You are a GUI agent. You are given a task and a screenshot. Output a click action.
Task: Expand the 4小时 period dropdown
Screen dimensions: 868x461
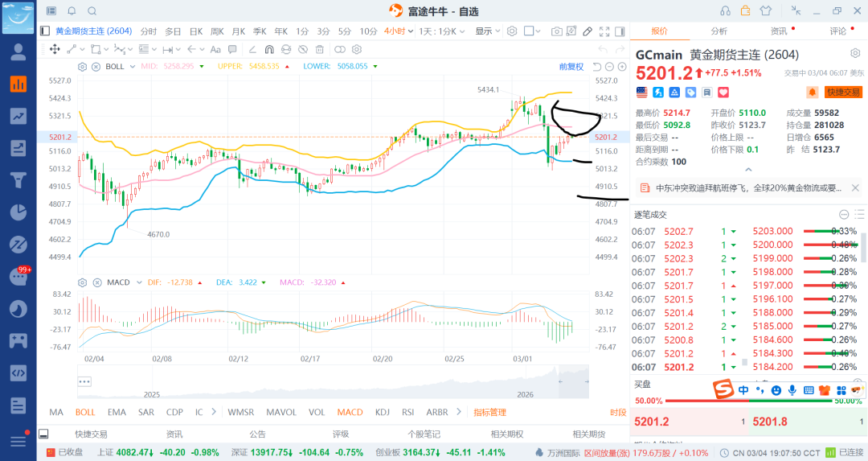(x=399, y=31)
